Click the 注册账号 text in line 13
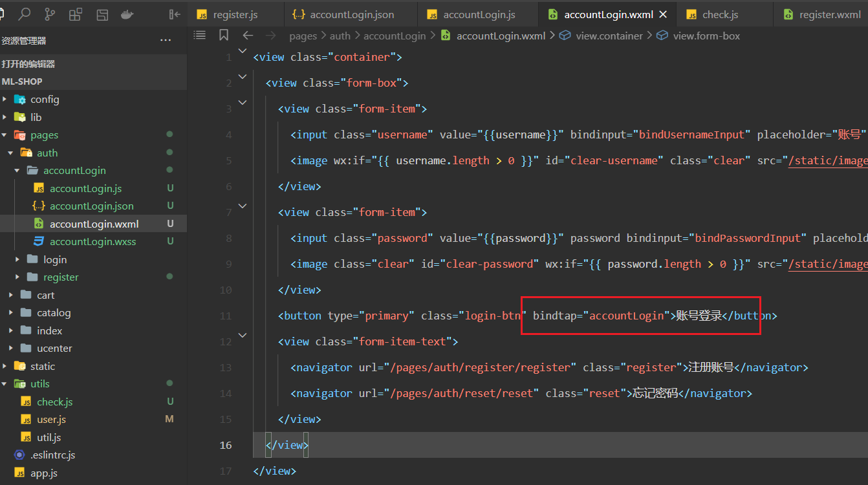The width and height of the screenshot is (868, 485). (x=711, y=367)
